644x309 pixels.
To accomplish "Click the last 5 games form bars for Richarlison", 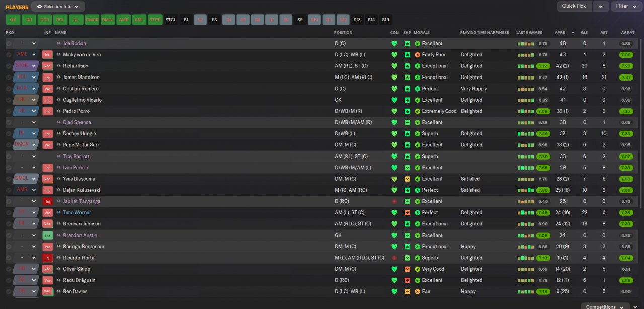I will (x=526, y=66).
